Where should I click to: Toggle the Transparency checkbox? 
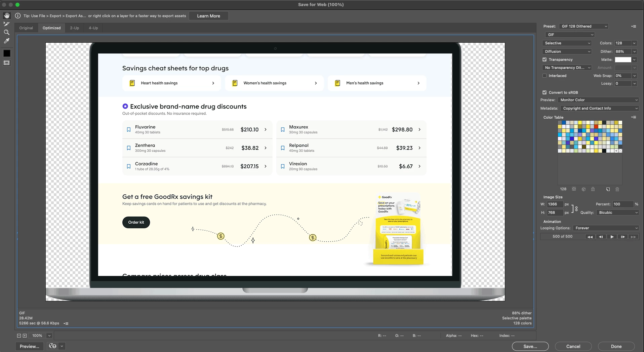[545, 60]
